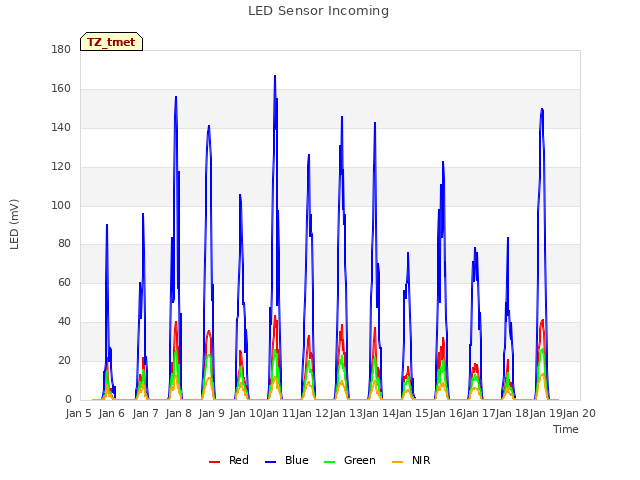Click the 120 y-axis tick label
640x480 pixels.
pos(61,167)
